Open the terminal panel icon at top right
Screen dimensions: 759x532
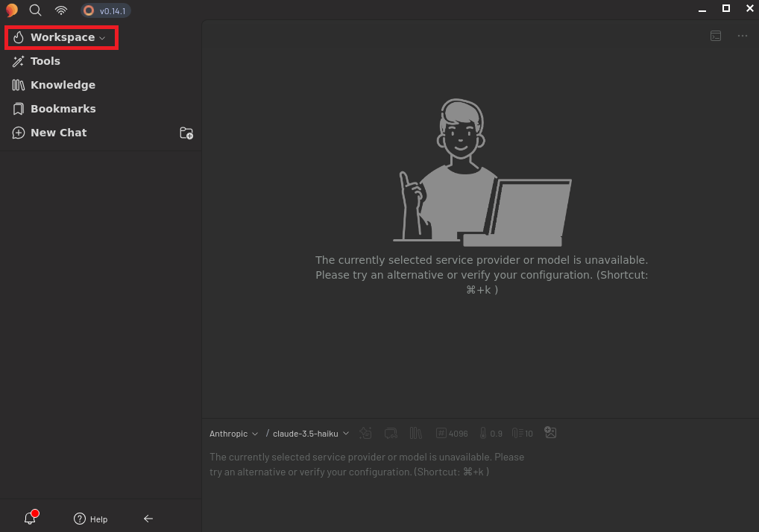(x=716, y=36)
